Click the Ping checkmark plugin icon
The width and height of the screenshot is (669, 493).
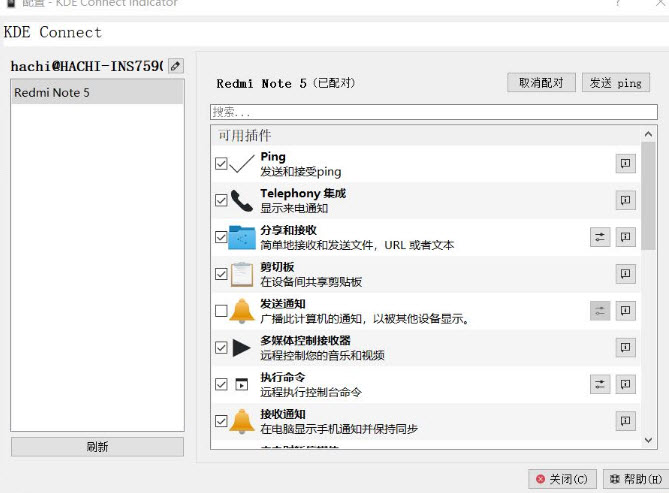tap(242, 163)
